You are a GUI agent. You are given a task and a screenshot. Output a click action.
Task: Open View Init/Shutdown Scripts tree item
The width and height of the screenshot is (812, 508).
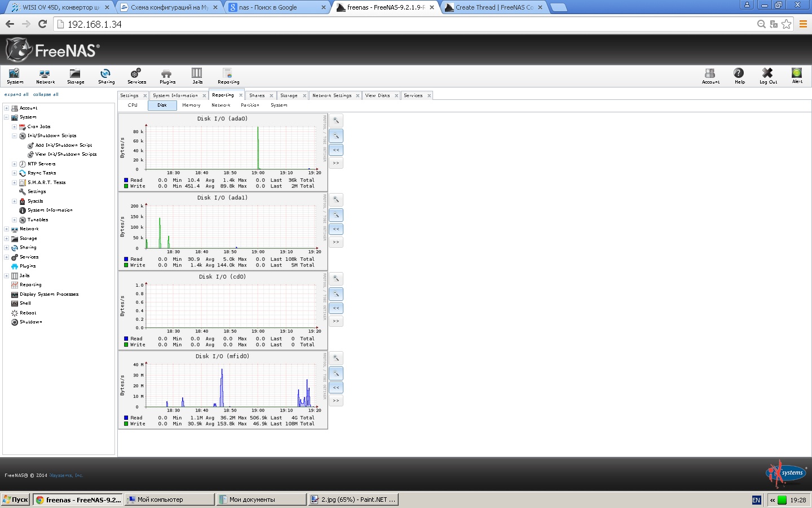coord(66,154)
